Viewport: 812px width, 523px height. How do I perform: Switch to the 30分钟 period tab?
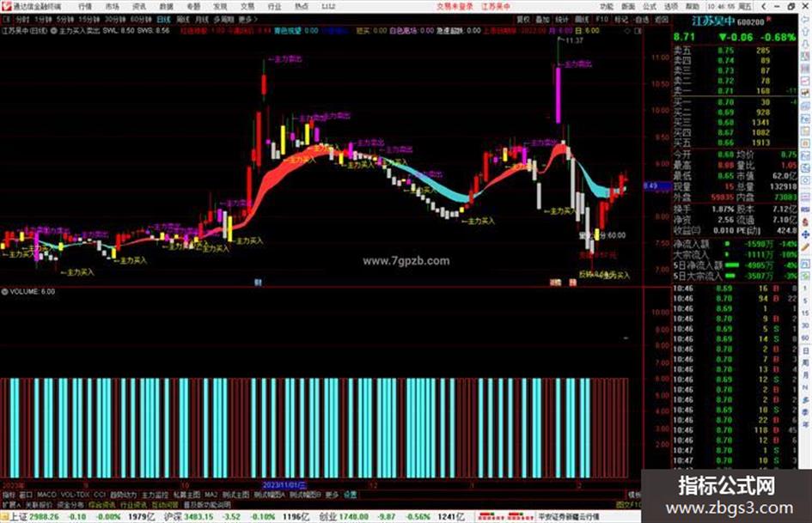[x=115, y=19]
